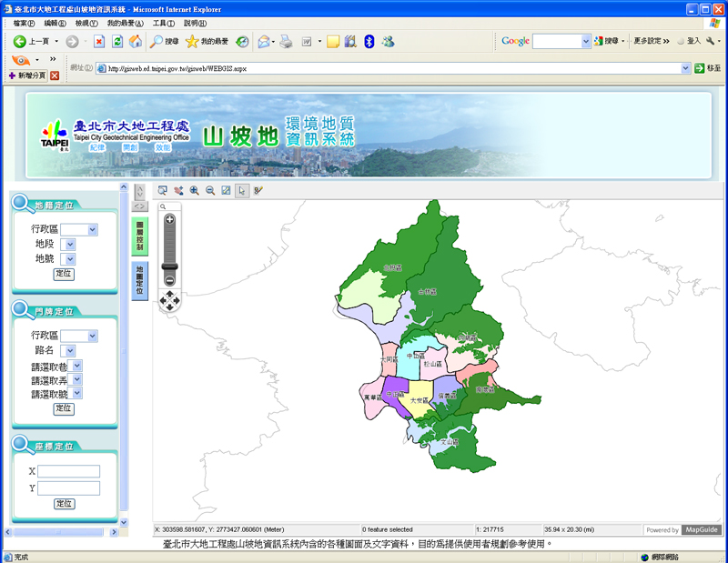Select the zoom rectangle tool in map toolbar

click(x=163, y=190)
